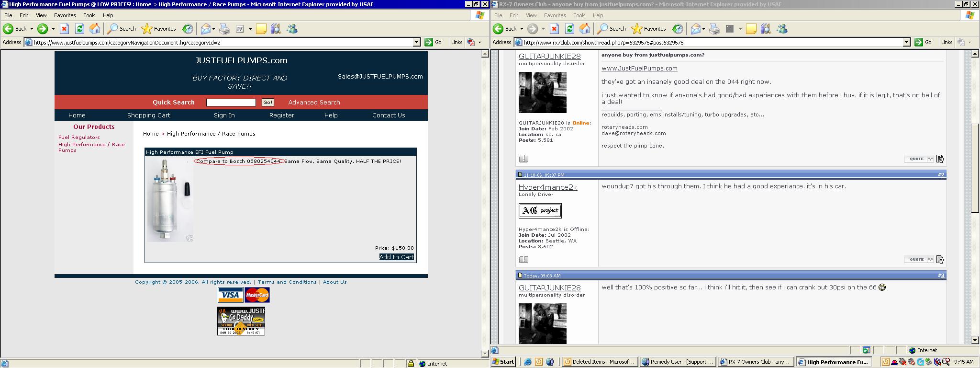Expand the rx7club address bar dropdown
This screenshot has width=980, height=368.
906,42
